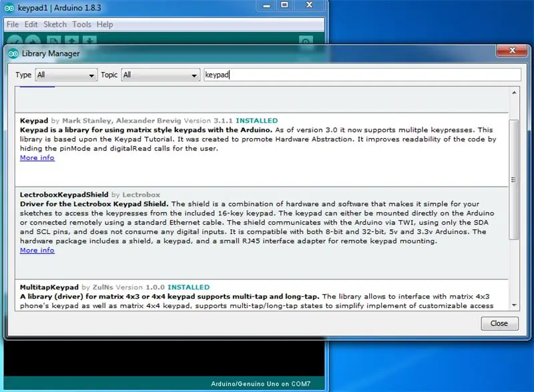
Task: Click the 'by ZulNs' author text
Action: 97,287
